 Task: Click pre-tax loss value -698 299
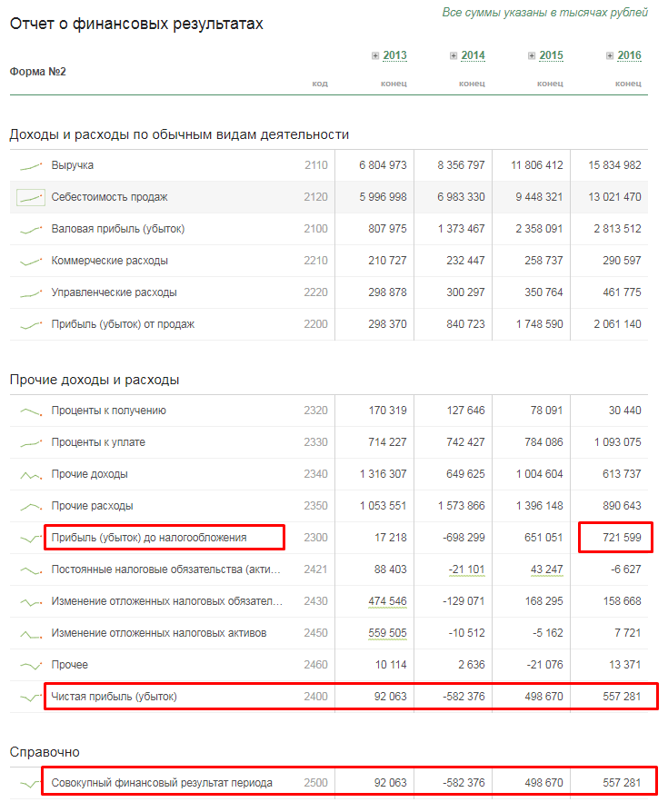coord(464,538)
